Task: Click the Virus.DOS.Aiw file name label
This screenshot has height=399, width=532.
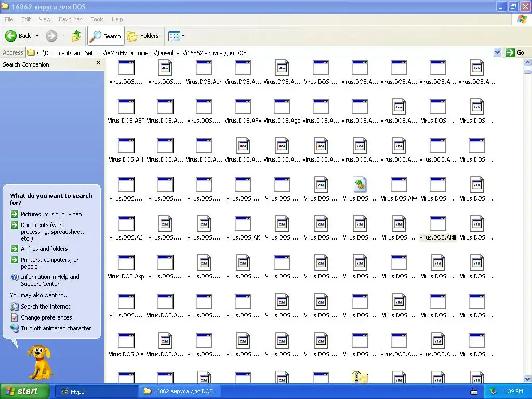Action: pyautogui.click(x=398, y=198)
